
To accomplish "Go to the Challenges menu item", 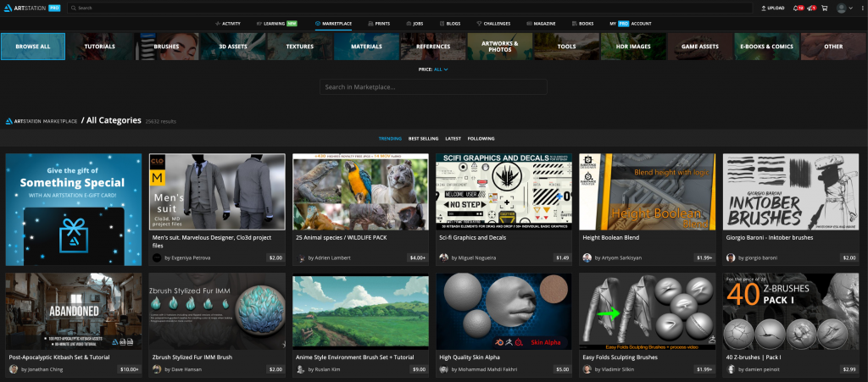I will coord(494,24).
